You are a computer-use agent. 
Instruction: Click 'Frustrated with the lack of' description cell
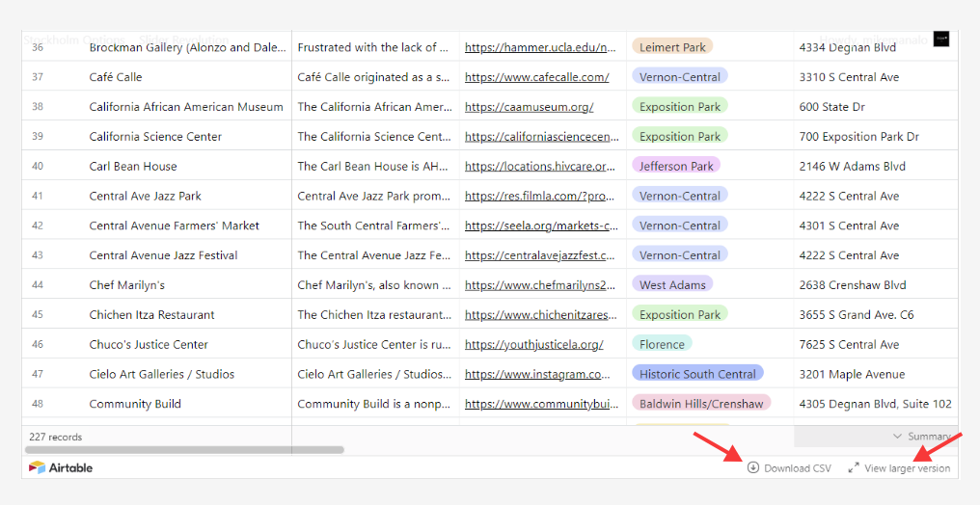click(x=375, y=47)
